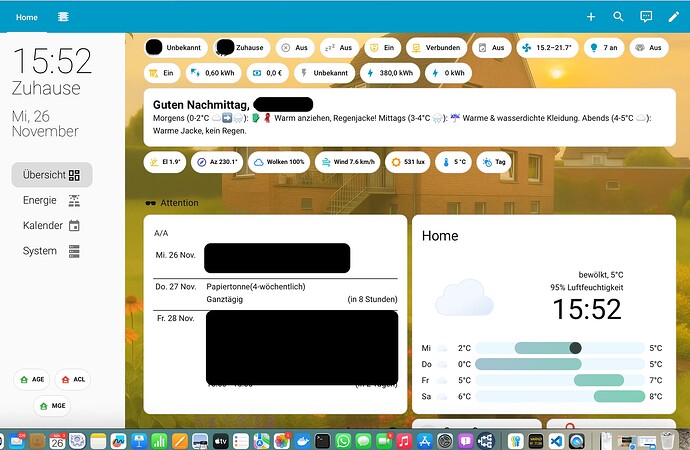The image size is (690, 450).
Task: Click the plus icon in the header
Action: pyautogui.click(x=591, y=17)
